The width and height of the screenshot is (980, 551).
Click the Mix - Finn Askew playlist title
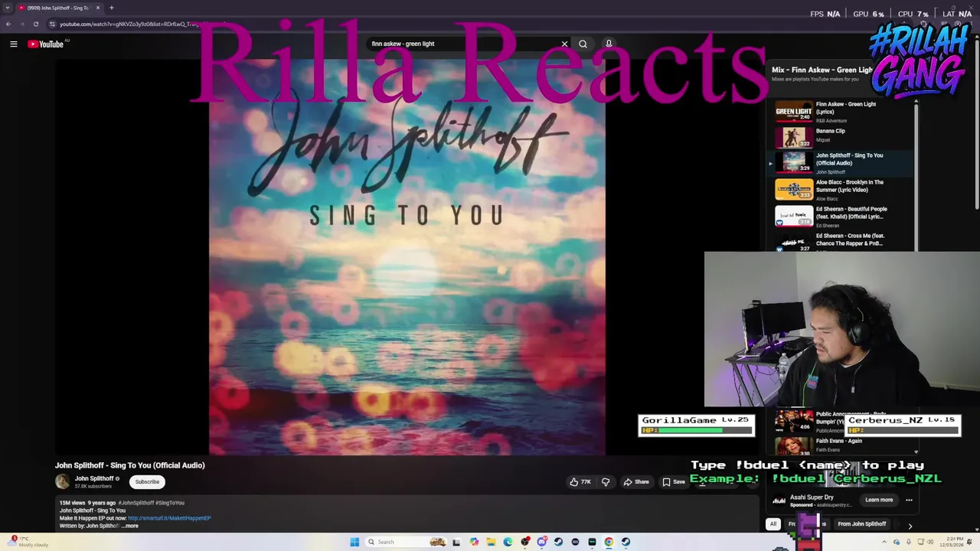822,70
